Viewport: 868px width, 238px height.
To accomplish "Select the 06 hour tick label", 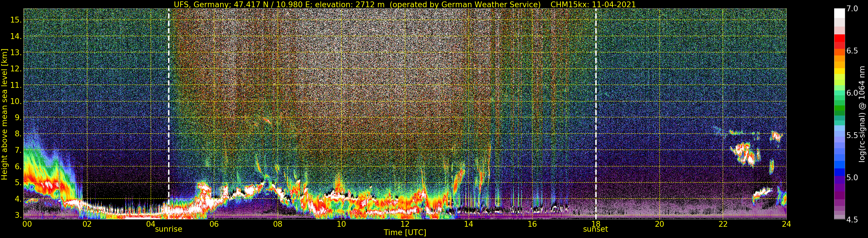I will 214,224.
